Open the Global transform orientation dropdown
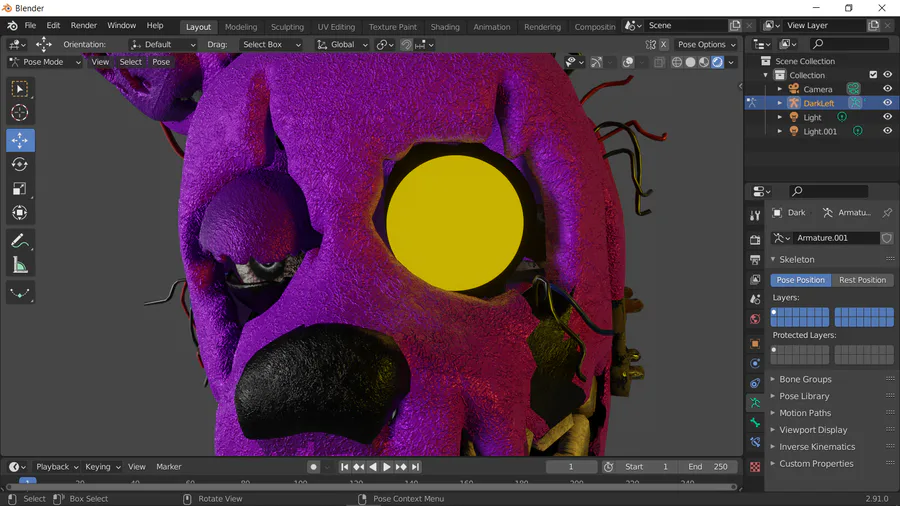900x506 pixels. tap(342, 44)
